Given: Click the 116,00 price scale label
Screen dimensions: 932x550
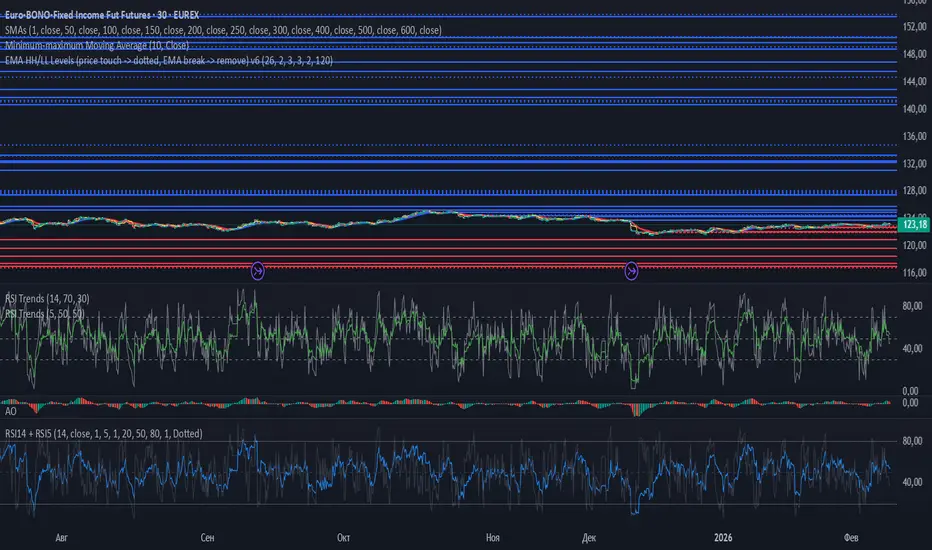Looking at the screenshot, I should pyautogui.click(x=915, y=272).
